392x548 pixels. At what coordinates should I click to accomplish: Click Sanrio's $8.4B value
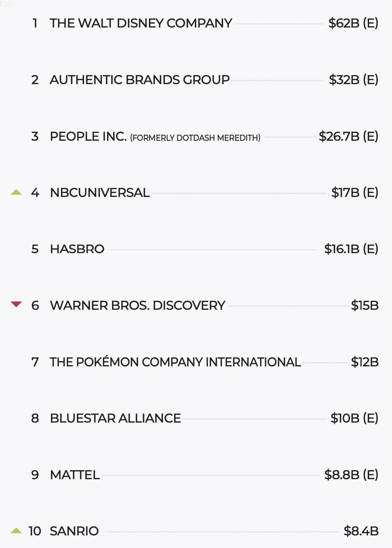(361, 531)
